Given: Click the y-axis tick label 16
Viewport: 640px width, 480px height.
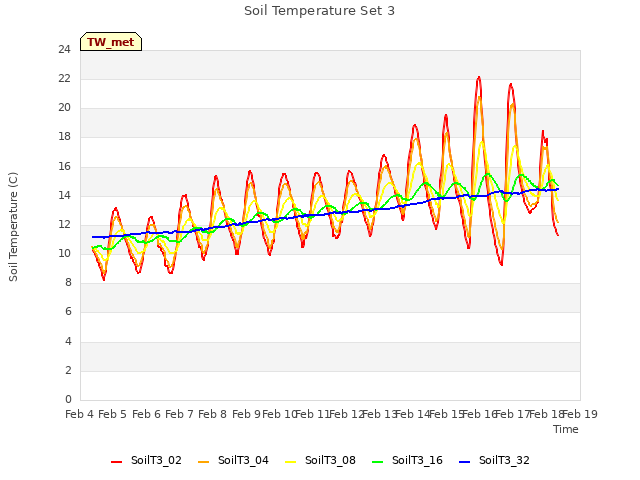Looking at the screenshot, I should pos(64,167).
